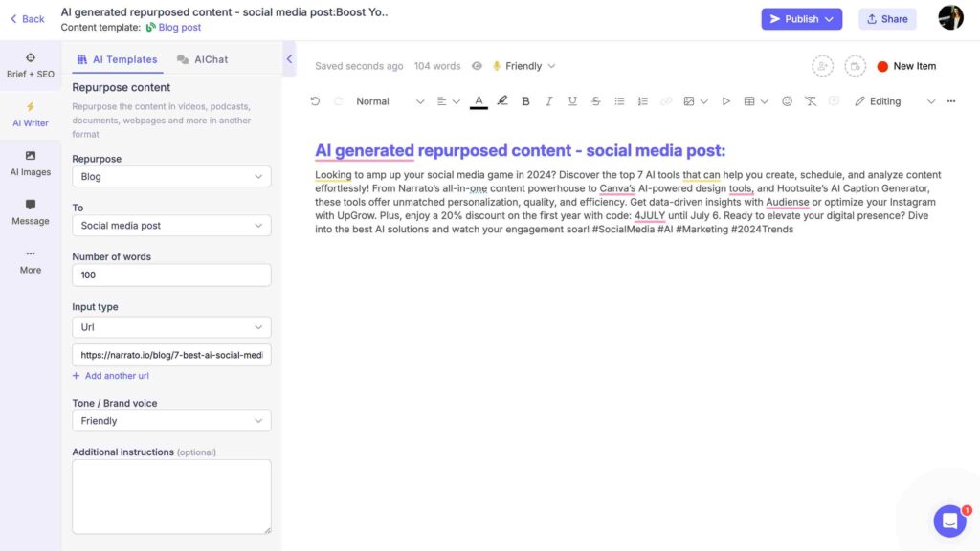The image size is (980, 551).
Task: Toggle underline formatting
Action: point(572,101)
